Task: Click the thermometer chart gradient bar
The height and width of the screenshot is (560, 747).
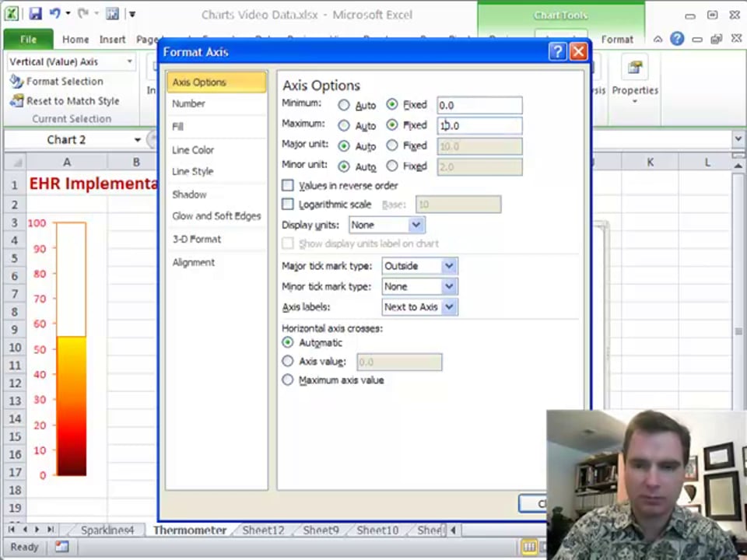Action: pos(72,406)
